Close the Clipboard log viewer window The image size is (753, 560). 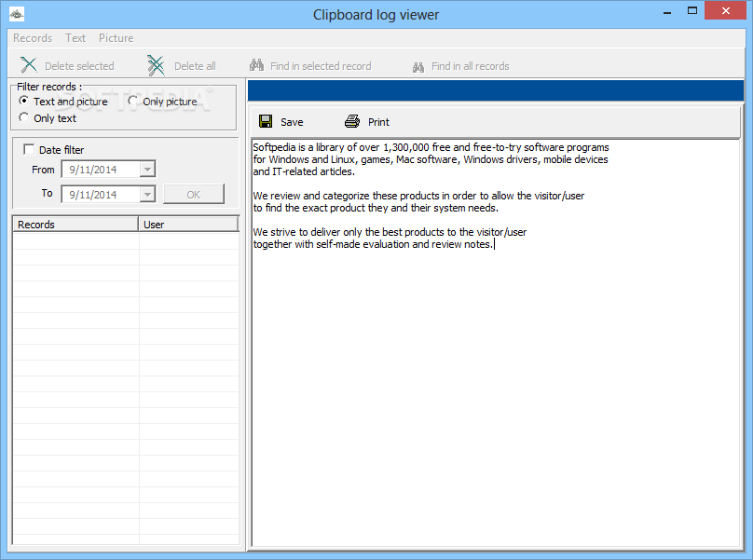(x=725, y=10)
